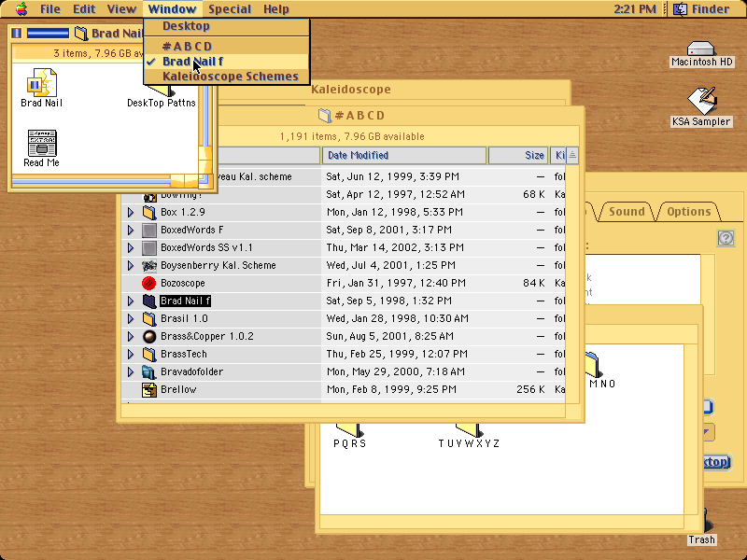The image size is (747, 560).
Task: Open the Edit menu
Action: coord(84,9)
